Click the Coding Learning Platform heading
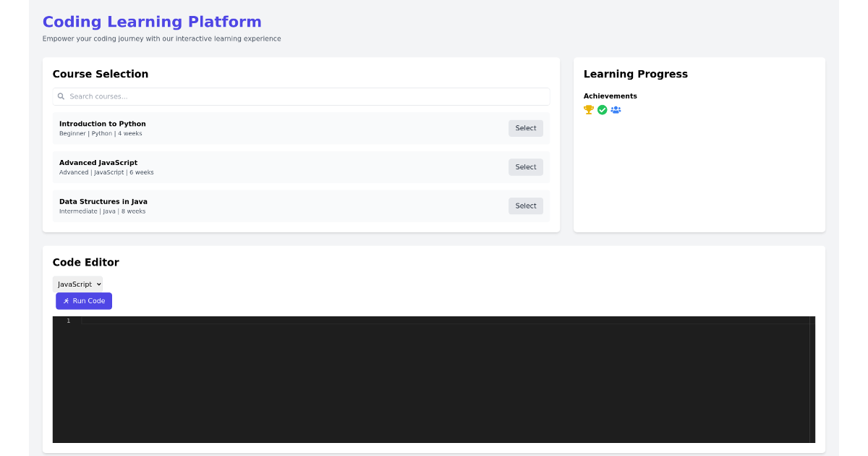Image resolution: width=868 pixels, height=456 pixels. point(152,21)
